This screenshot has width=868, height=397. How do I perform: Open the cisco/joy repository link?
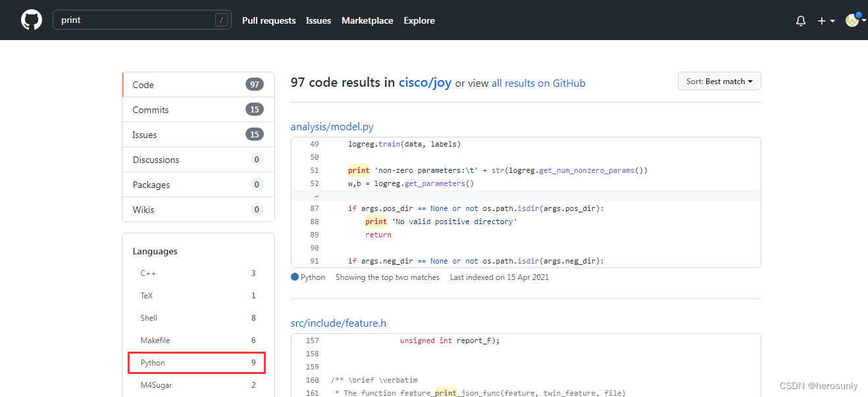(x=424, y=83)
